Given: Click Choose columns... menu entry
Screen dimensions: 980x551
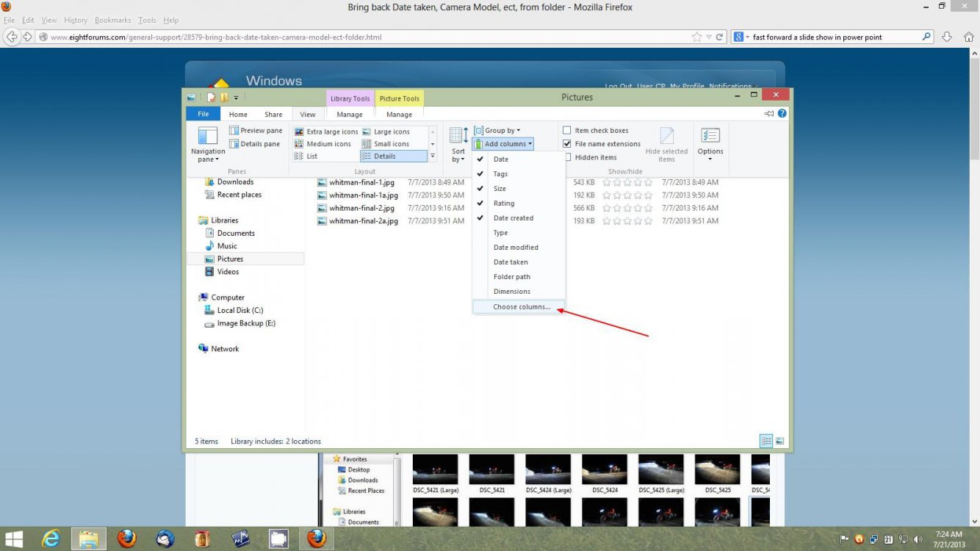Looking at the screenshot, I should pos(519,307).
